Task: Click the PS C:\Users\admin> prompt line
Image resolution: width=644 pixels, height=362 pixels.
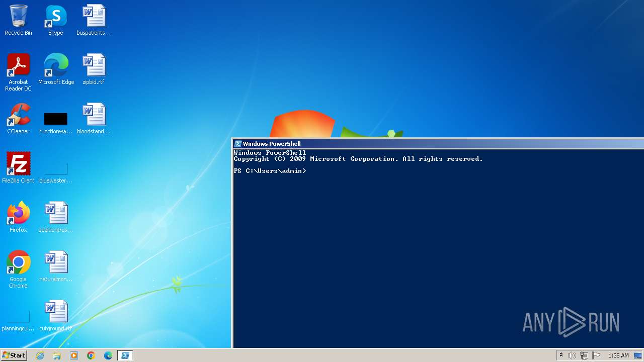Action: click(270, 171)
